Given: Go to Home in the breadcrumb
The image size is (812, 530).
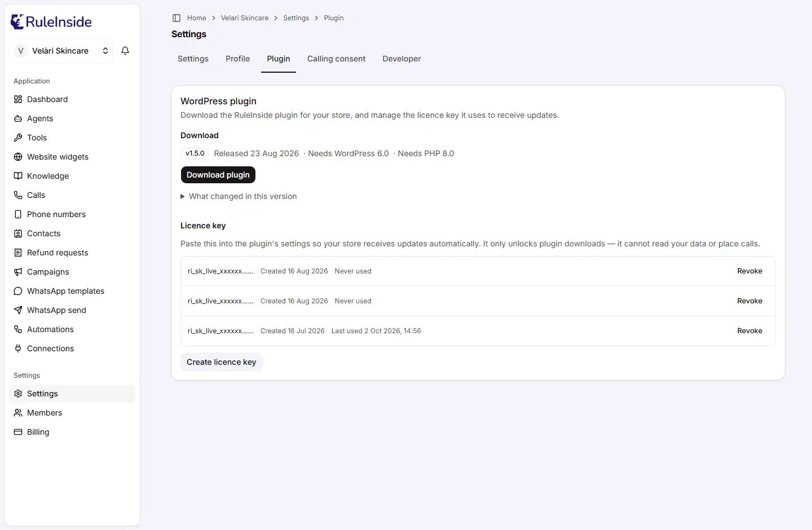Looking at the screenshot, I should (197, 18).
